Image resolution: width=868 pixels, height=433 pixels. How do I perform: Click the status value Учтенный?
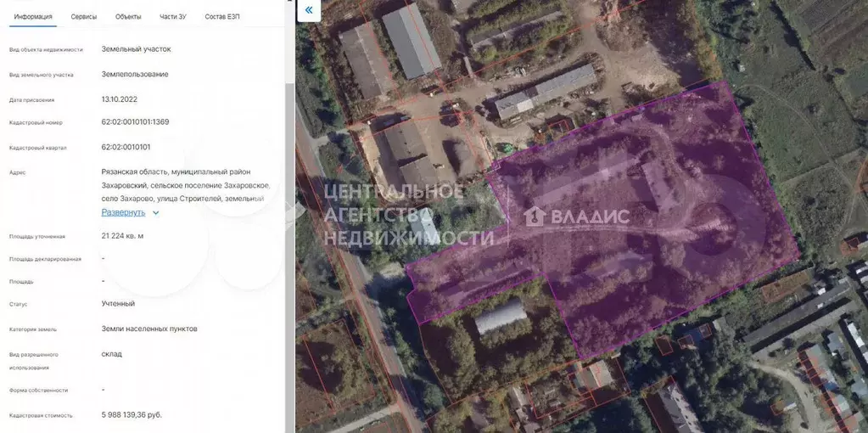[118, 303]
